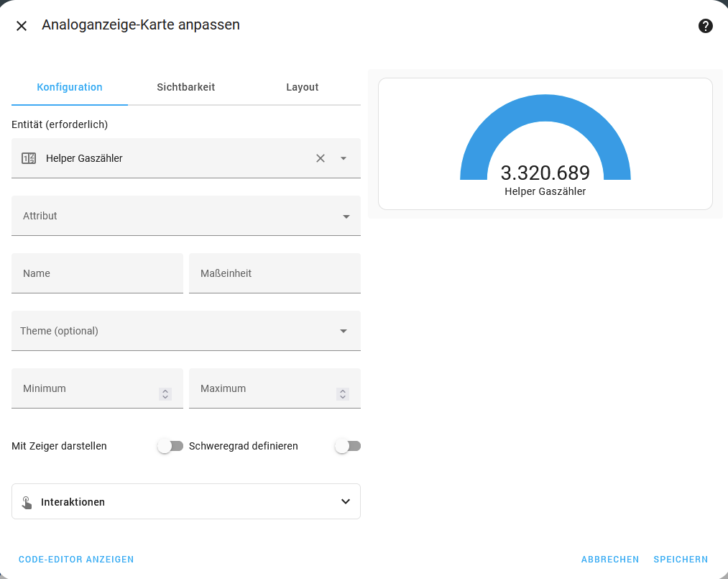
Task: Click the Abbrechen button
Action: (x=610, y=559)
